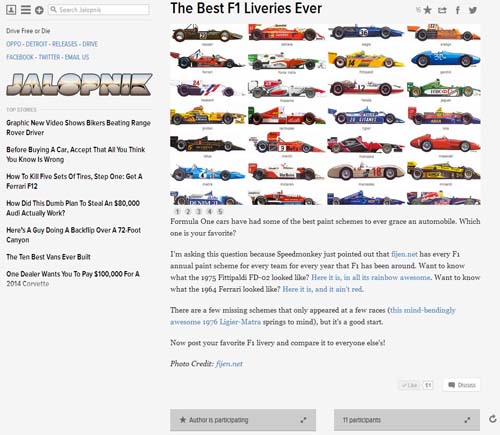The image size is (500, 435).
Task: Click the like count number box
Action: [428, 385]
